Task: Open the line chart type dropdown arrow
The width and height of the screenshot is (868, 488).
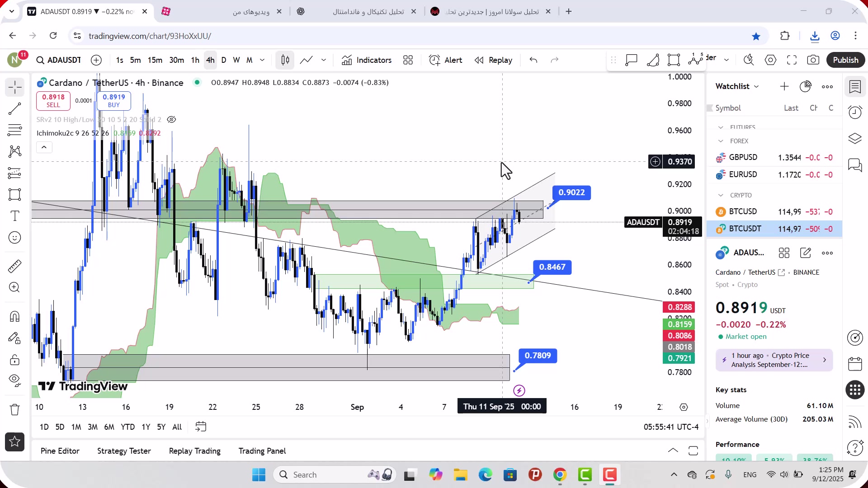Action: [324, 60]
